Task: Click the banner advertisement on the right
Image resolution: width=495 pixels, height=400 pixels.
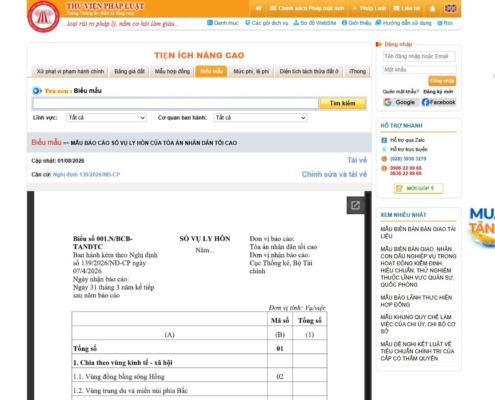Action: tap(482, 227)
